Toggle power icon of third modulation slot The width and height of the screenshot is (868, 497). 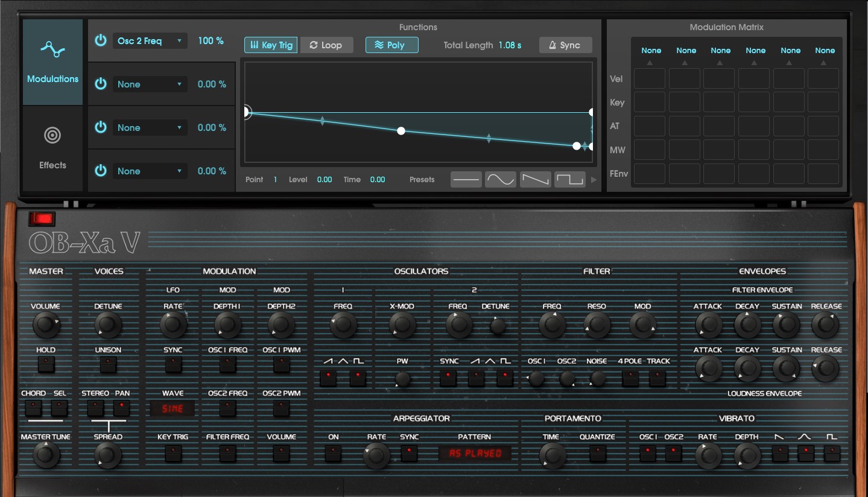coord(101,127)
